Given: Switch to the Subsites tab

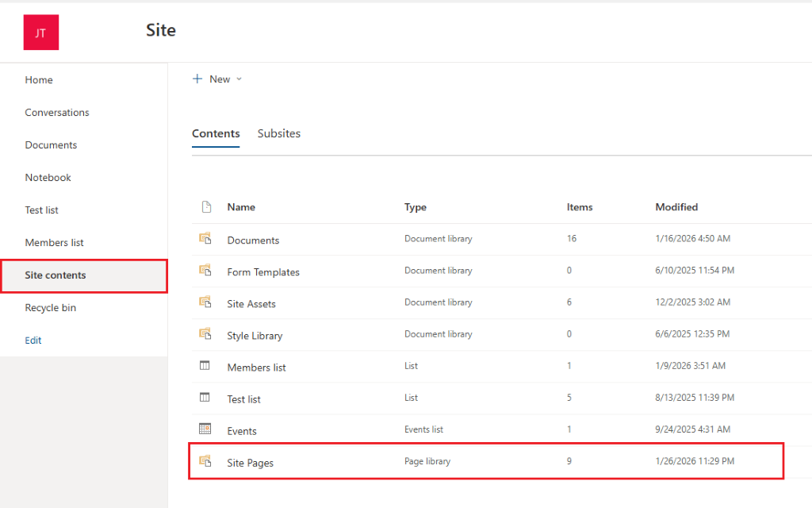Looking at the screenshot, I should click(278, 133).
